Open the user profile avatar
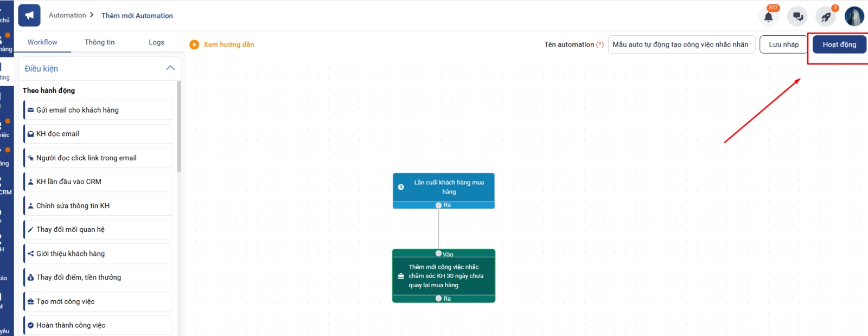The height and width of the screenshot is (336, 868). (x=854, y=17)
